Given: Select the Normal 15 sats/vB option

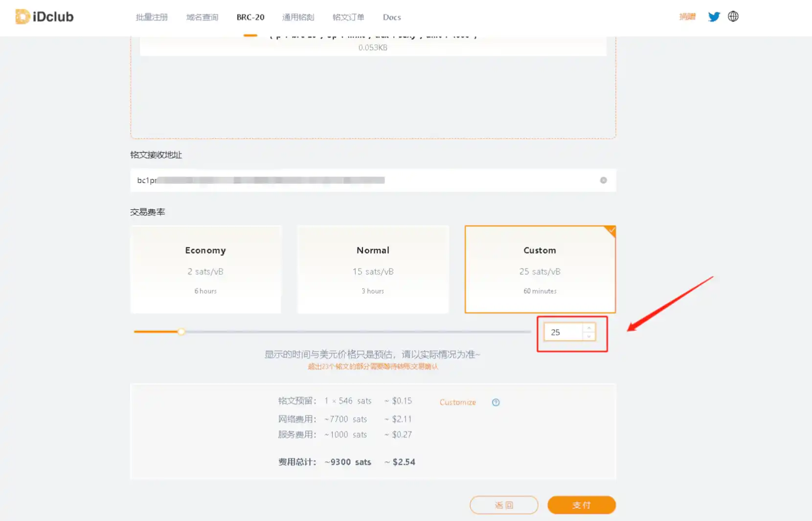Looking at the screenshot, I should 373,269.
